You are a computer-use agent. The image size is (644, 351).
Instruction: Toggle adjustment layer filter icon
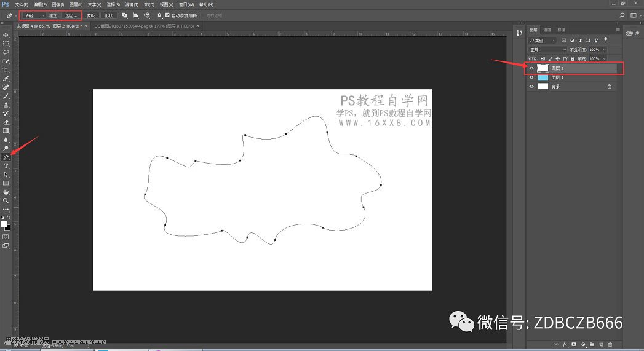572,40
